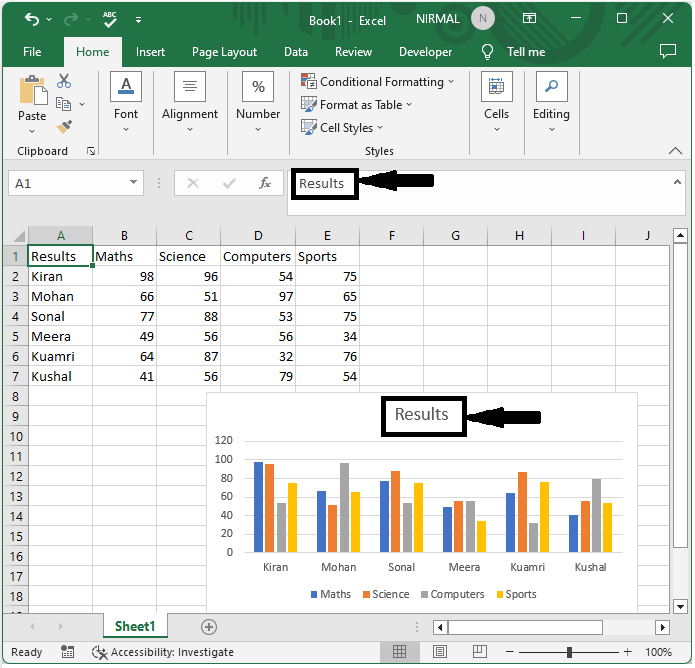Click the spelling check ABC icon
Image resolution: width=695 pixels, height=668 pixels.
(110, 19)
